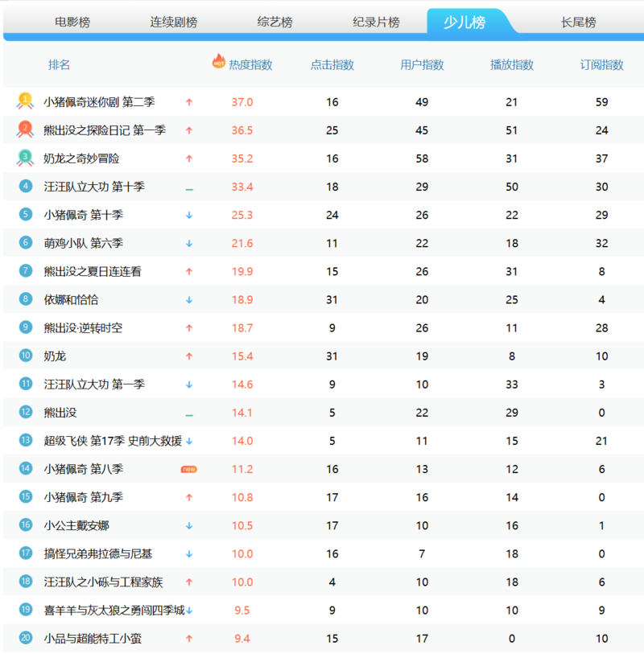Viewport: 644px width, 654px height.
Task: Open title 熊出没之探险日记 第一季
Action: tap(105, 130)
